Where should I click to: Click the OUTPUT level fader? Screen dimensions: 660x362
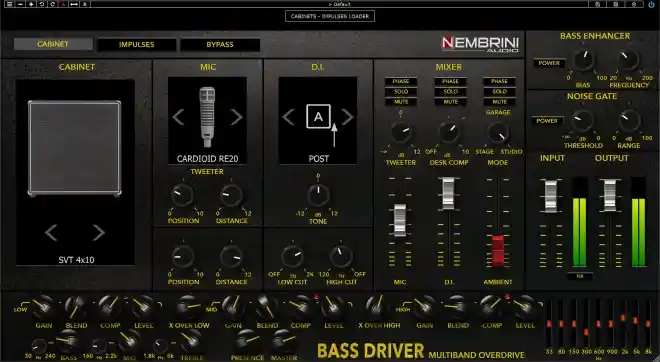click(610, 195)
